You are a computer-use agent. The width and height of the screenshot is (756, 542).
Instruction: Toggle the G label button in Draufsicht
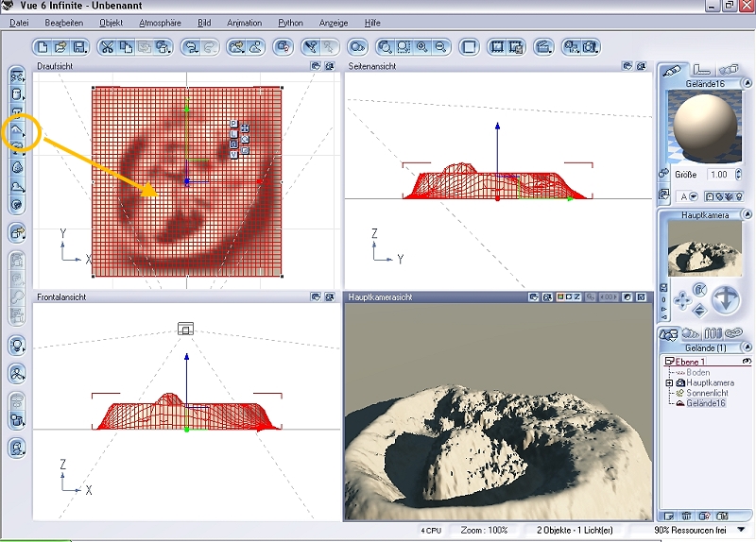click(233, 144)
